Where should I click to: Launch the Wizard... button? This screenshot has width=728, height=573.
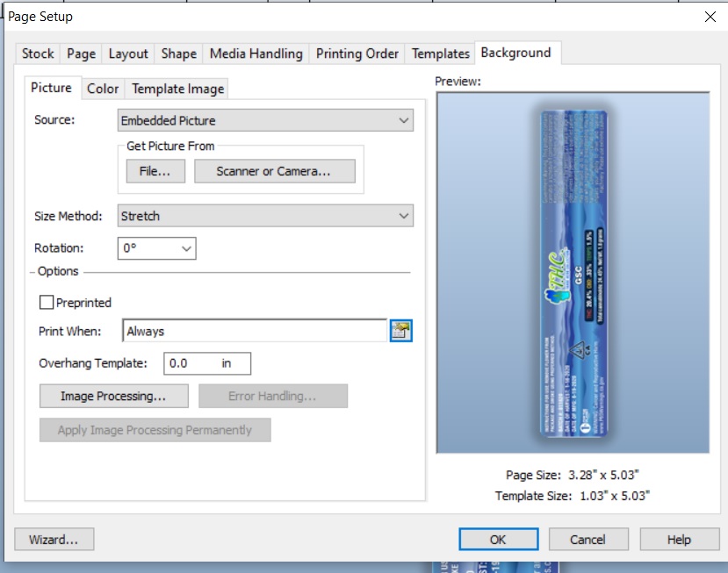[54, 540]
